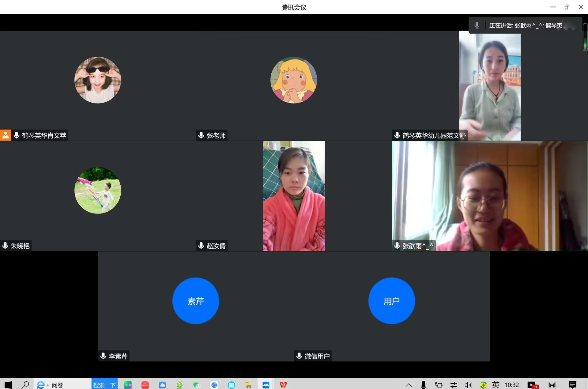This screenshot has width=588, height=389.
Task: Select 鹤琴英华幼儿园范文舒's video feed
Action: coord(490,85)
